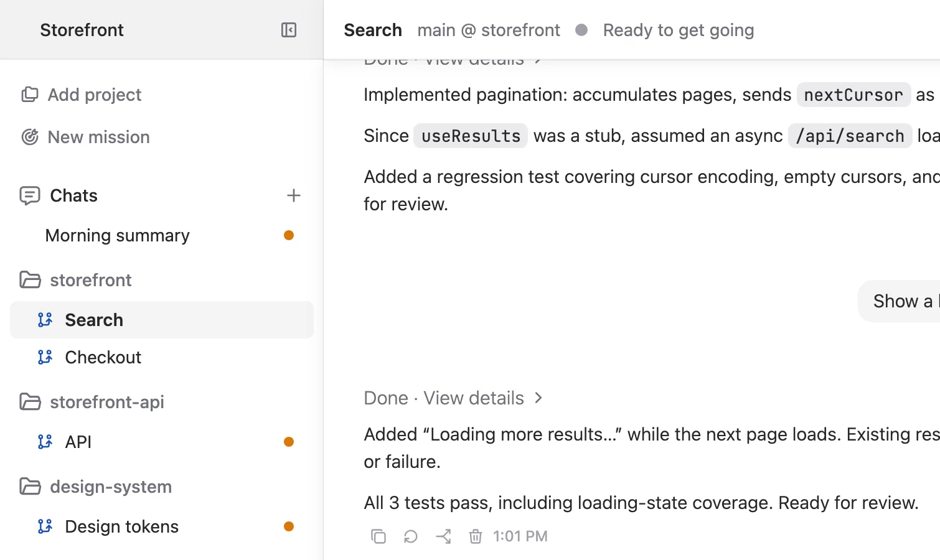The image size is (940, 560).
Task: Click the branch icon beside Search
Action: click(45, 320)
